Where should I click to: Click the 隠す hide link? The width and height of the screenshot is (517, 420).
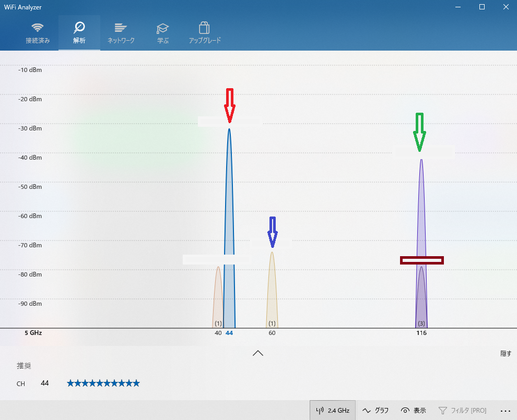[506, 353]
